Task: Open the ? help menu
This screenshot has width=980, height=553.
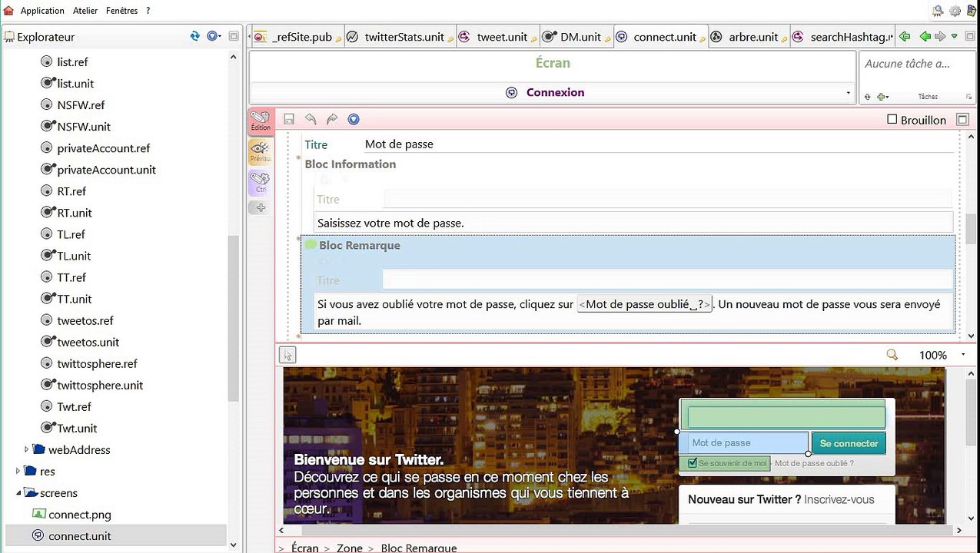Action: [148, 11]
